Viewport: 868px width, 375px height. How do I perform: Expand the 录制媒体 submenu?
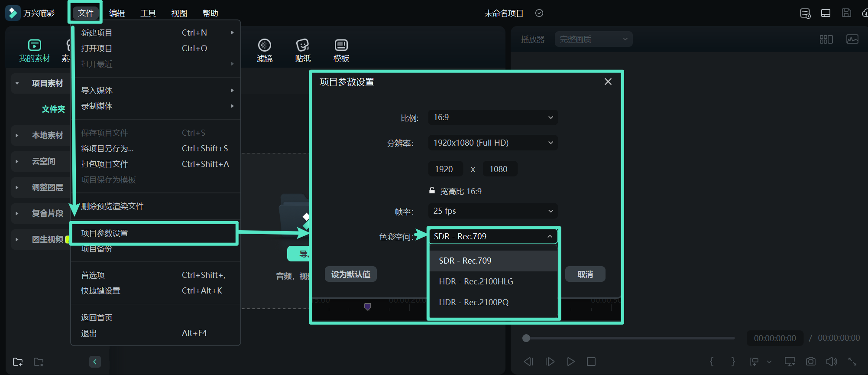pyautogui.click(x=156, y=106)
